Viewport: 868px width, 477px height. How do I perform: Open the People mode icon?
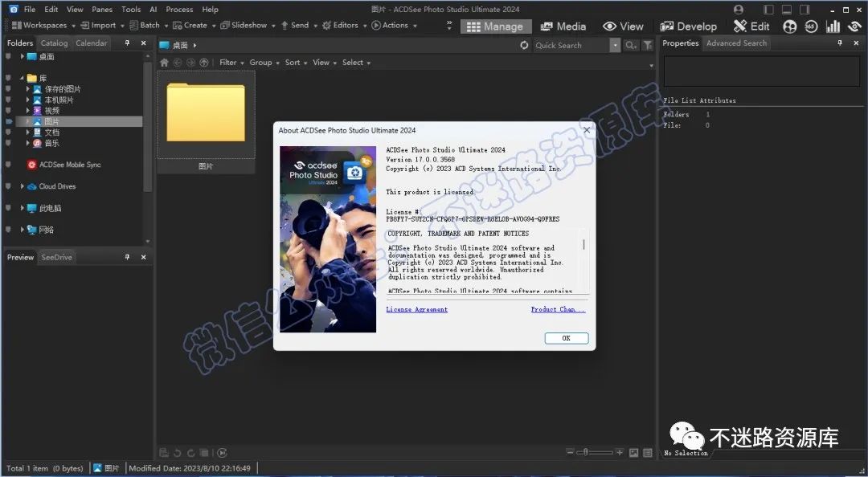[x=790, y=26]
